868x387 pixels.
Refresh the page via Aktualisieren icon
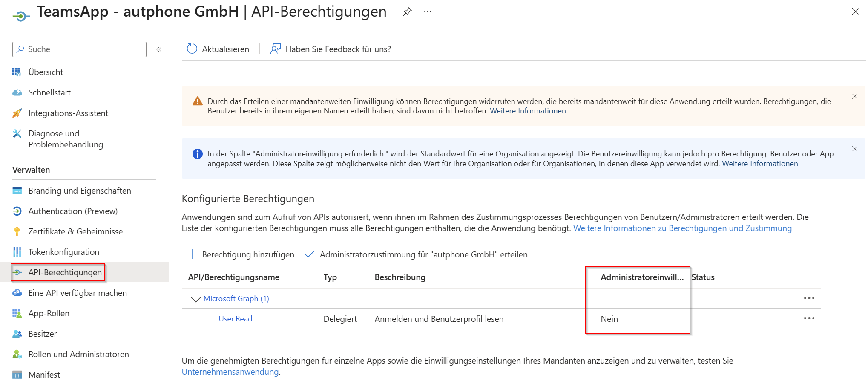pos(191,49)
